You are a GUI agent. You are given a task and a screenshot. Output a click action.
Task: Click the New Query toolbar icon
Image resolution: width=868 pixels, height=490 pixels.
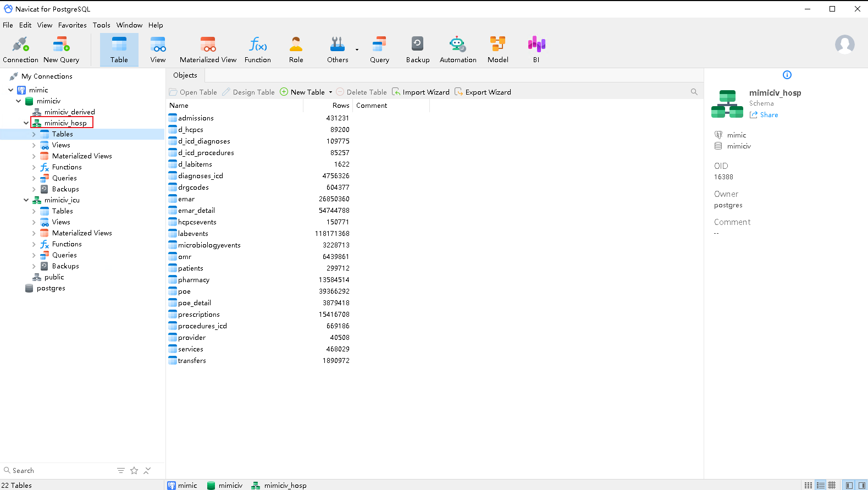(x=61, y=49)
